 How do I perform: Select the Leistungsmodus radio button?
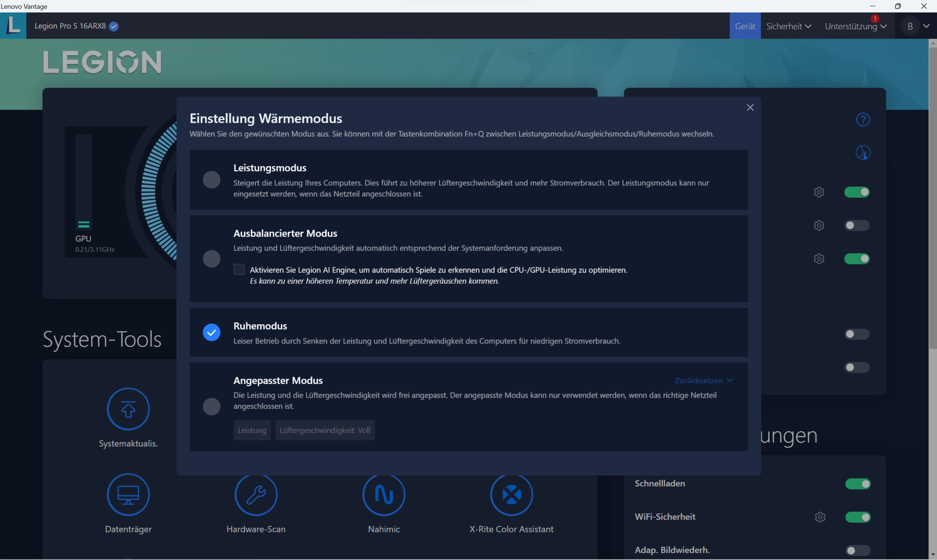(x=211, y=180)
